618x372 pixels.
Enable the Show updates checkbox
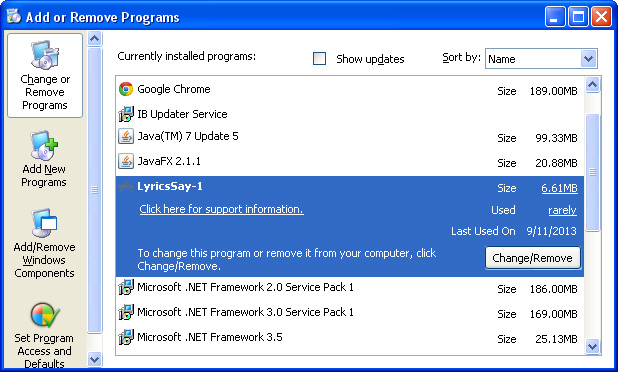tap(319, 59)
